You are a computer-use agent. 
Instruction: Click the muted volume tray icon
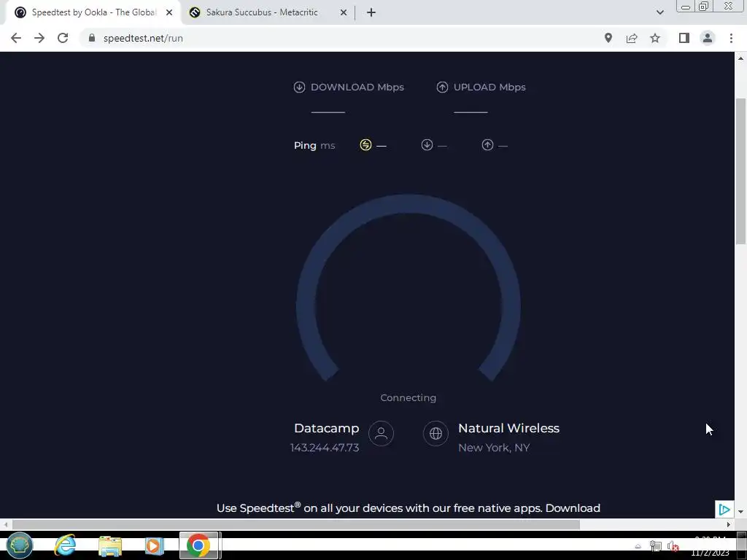[673, 546]
